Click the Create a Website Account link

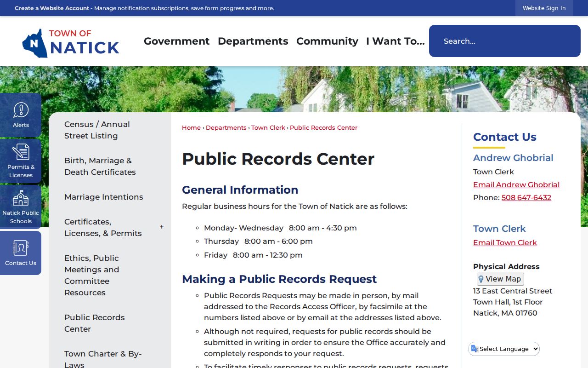point(52,8)
